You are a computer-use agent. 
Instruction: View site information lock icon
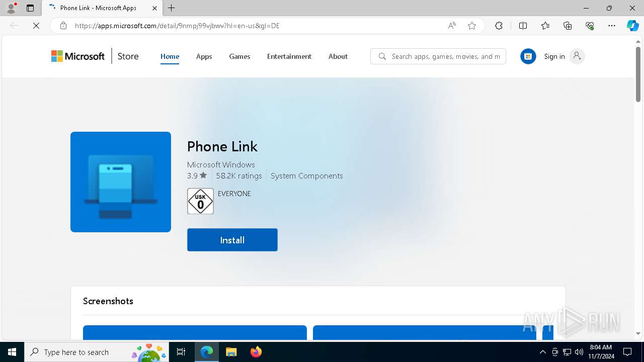[x=63, y=26]
